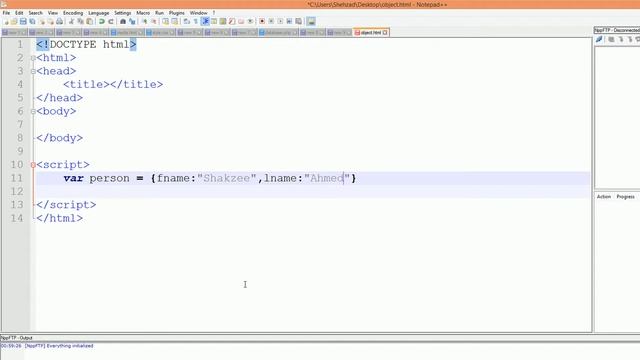Image resolution: width=640 pixels, height=360 pixels.
Task: Open the Macro menu
Action: coord(143,13)
